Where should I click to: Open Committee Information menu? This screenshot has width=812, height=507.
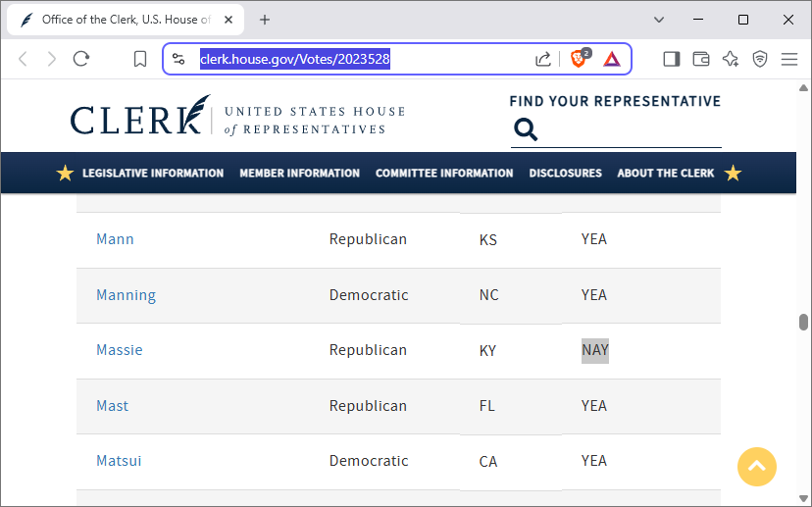point(444,173)
